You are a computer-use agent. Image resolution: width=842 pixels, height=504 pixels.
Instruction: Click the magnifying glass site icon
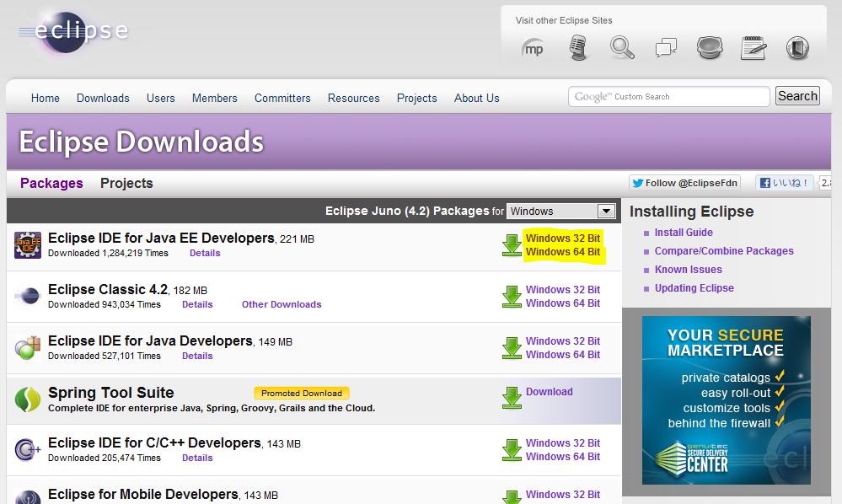coord(622,47)
